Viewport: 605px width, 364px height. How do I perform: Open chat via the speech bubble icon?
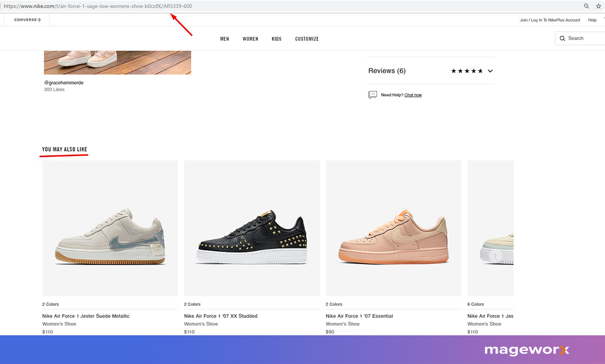pos(373,95)
